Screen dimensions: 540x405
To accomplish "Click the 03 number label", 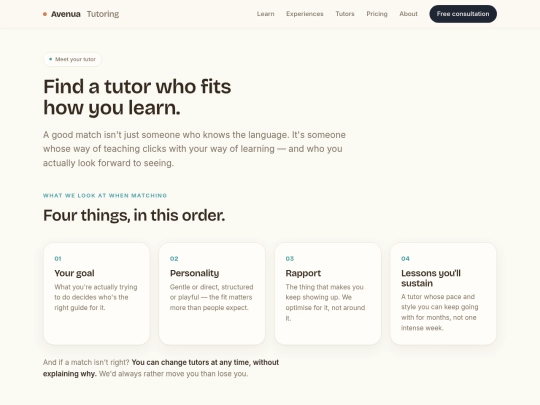I will (290, 259).
